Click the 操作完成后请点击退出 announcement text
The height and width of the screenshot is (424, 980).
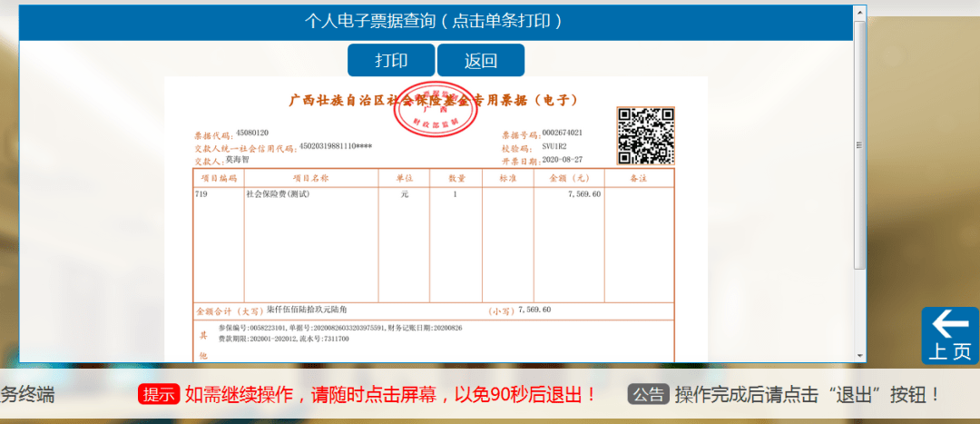808,395
